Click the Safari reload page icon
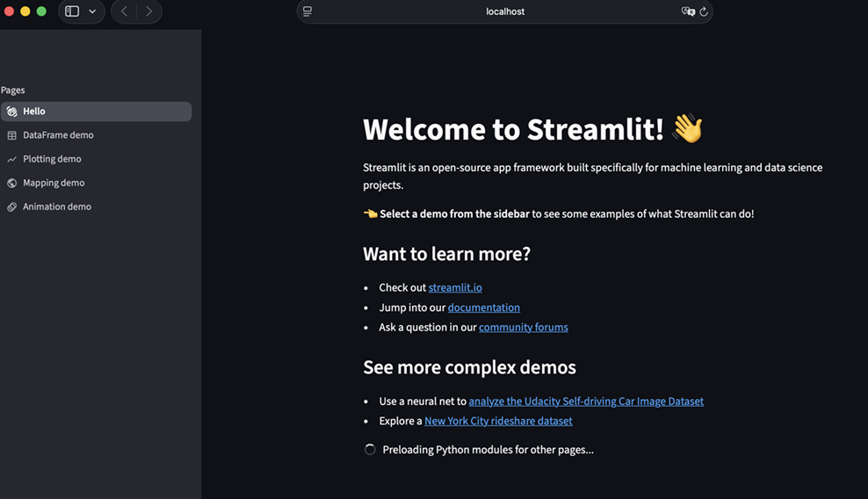The width and height of the screenshot is (868, 499). pyautogui.click(x=704, y=11)
